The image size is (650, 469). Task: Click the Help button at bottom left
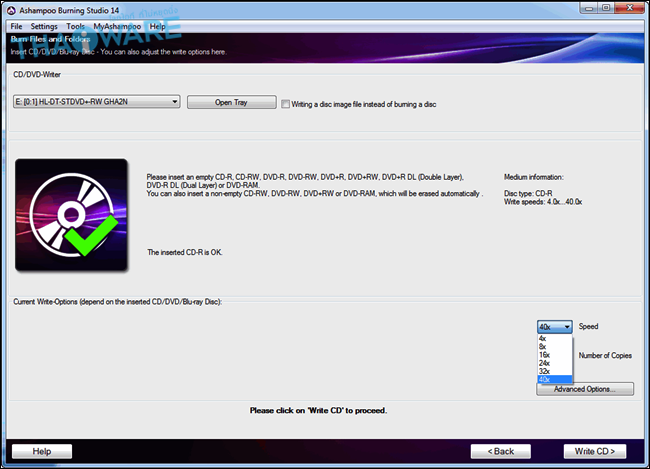42,451
